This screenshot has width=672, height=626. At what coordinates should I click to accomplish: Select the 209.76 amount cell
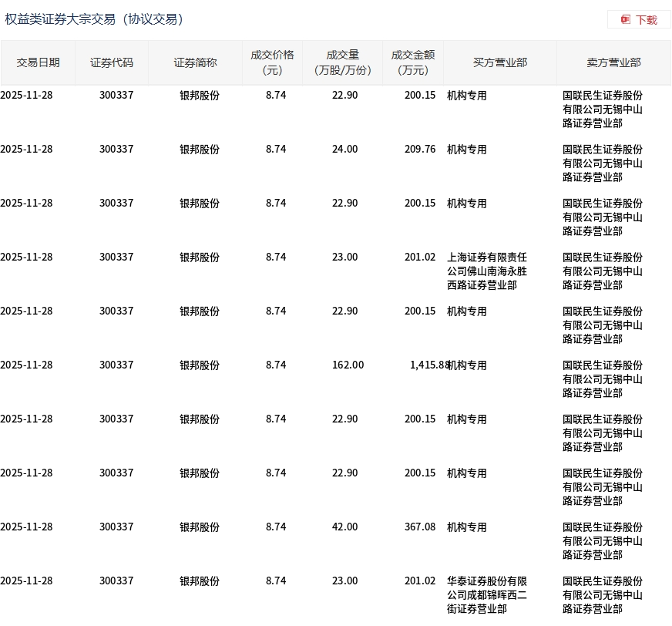[420, 150]
